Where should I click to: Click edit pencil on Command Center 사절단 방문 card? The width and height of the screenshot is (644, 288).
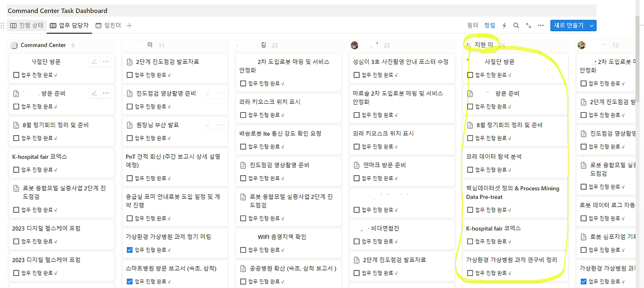pos(94,61)
